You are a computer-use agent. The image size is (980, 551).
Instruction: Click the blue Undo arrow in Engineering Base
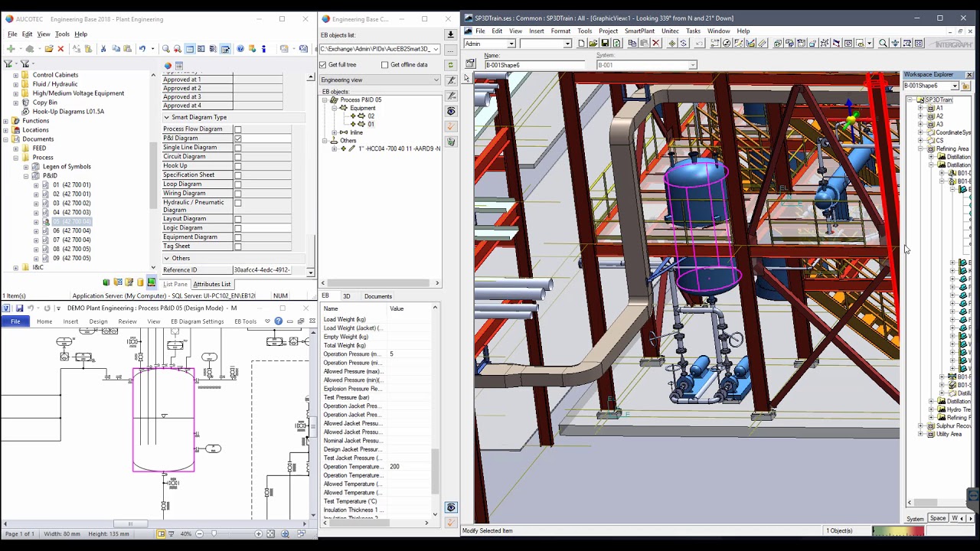click(x=142, y=49)
